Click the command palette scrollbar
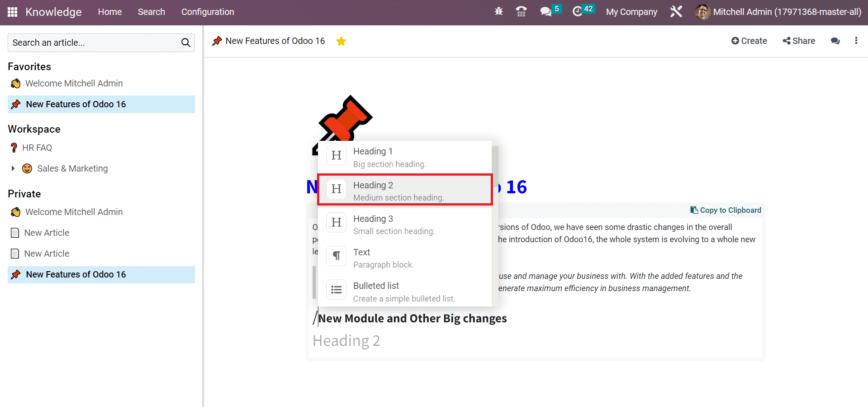 point(495,166)
